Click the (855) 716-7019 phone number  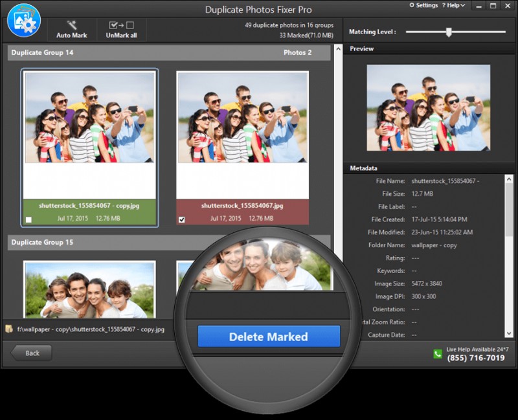[x=476, y=358]
